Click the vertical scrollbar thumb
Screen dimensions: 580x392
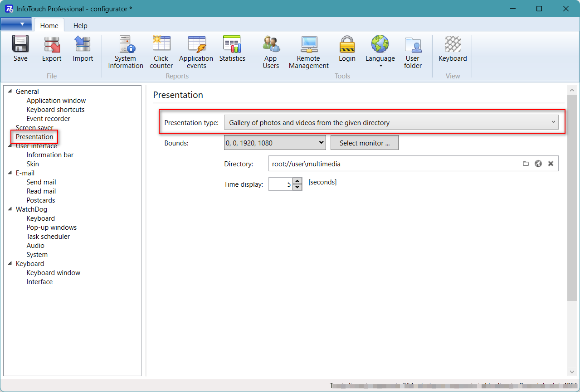[x=572, y=198]
